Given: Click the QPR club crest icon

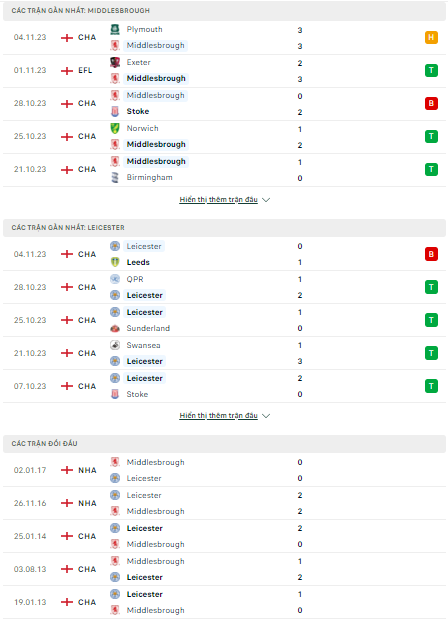Looking at the screenshot, I should click(115, 279).
